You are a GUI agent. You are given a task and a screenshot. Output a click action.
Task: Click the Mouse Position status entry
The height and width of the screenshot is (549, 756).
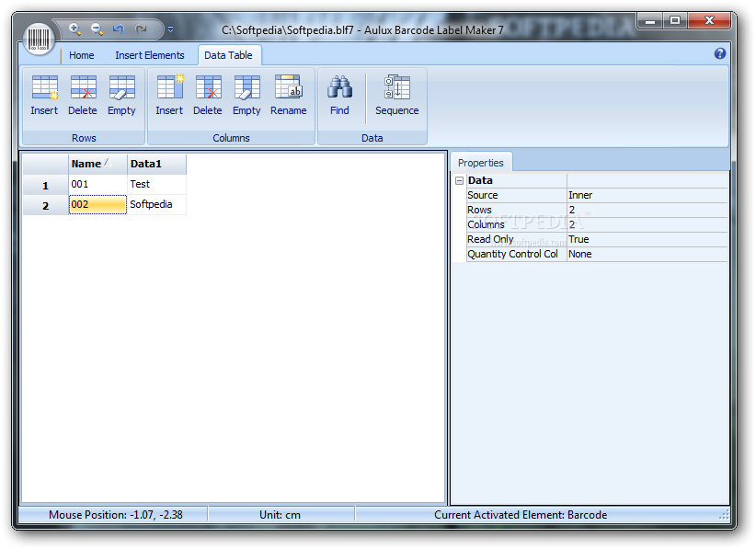(115, 515)
